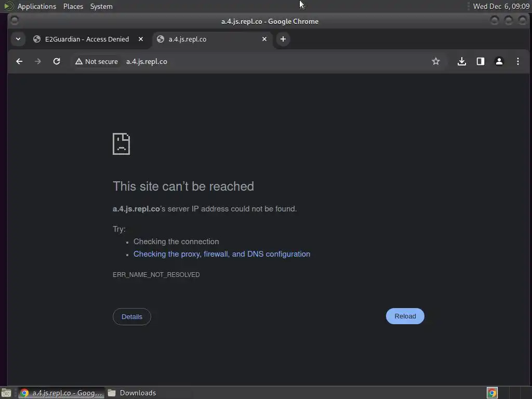This screenshot has width=532, height=399.
Task: Open the System menu
Action: pyautogui.click(x=101, y=6)
